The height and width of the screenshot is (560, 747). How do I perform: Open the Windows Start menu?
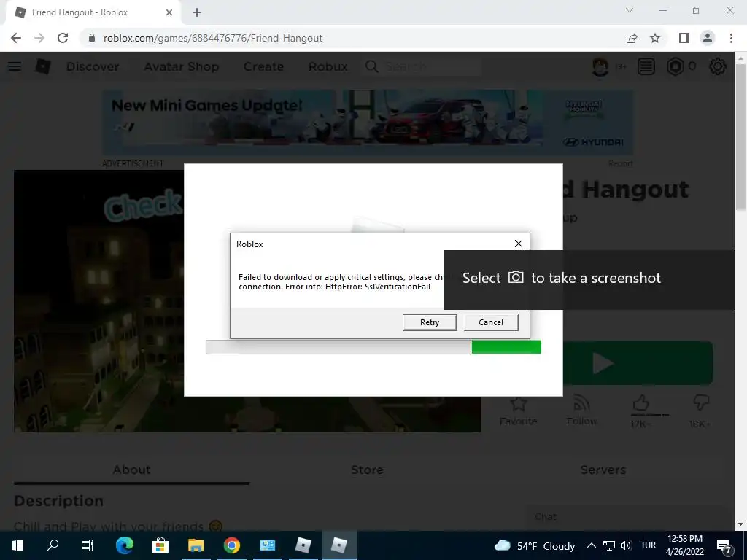tap(18, 545)
